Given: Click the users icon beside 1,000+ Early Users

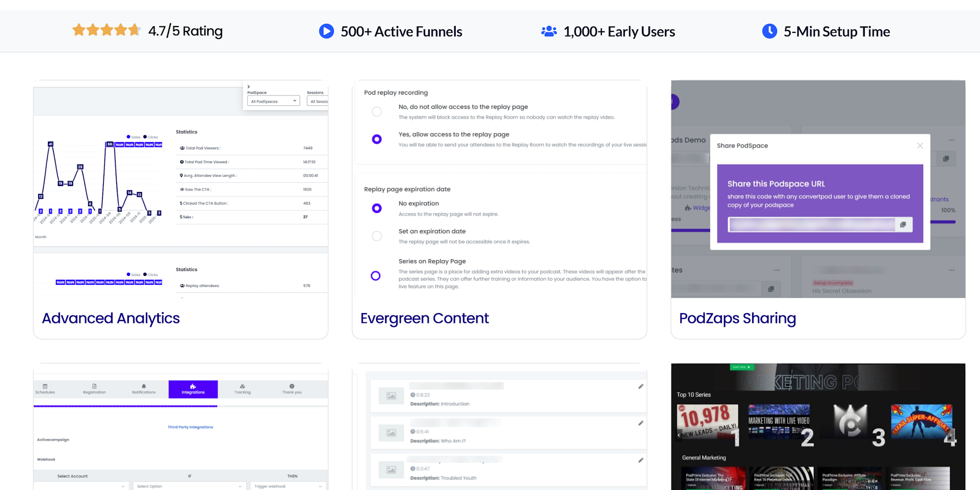Looking at the screenshot, I should pos(549,31).
